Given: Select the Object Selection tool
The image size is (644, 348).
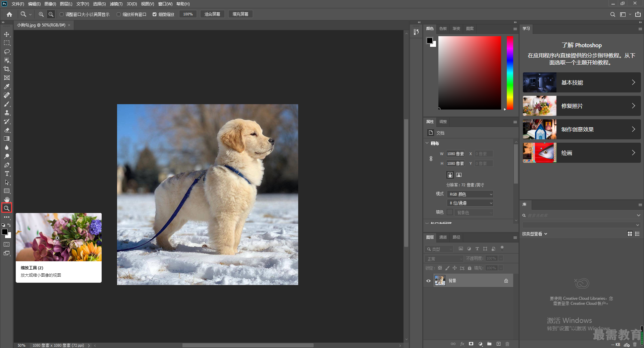Looking at the screenshot, I should click(x=7, y=60).
